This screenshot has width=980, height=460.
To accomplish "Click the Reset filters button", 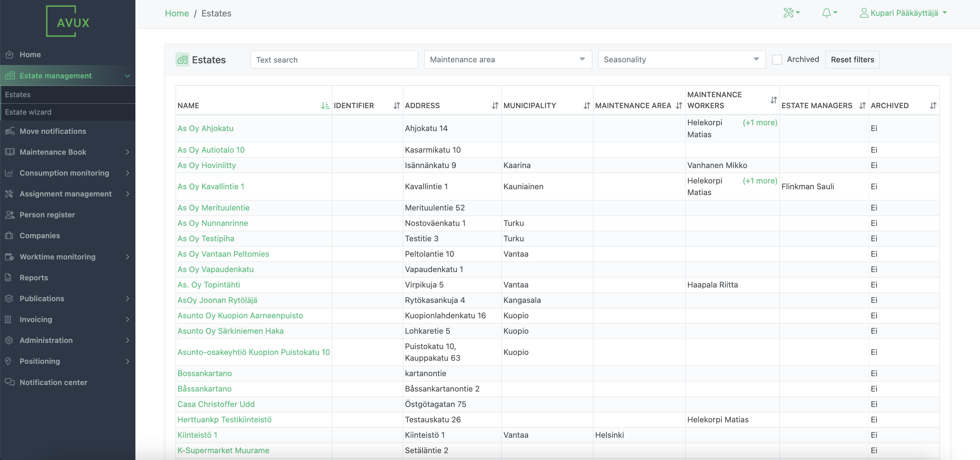I will 852,60.
